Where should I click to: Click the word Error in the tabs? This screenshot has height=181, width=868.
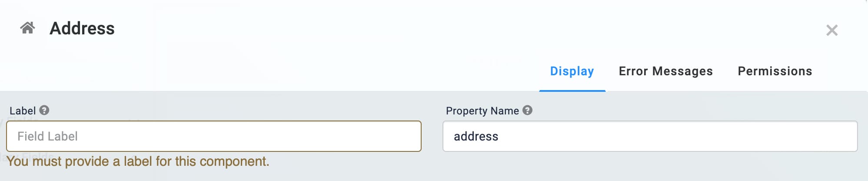633,71
